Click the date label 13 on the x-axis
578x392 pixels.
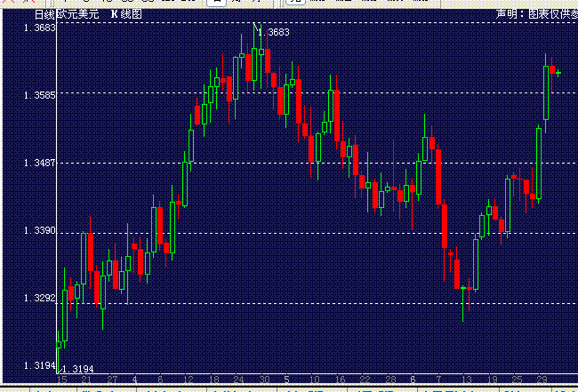[466, 380]
